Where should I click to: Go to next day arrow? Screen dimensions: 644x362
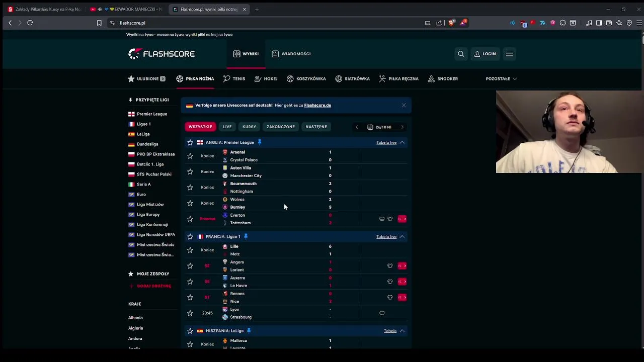[x=402, y=127]
